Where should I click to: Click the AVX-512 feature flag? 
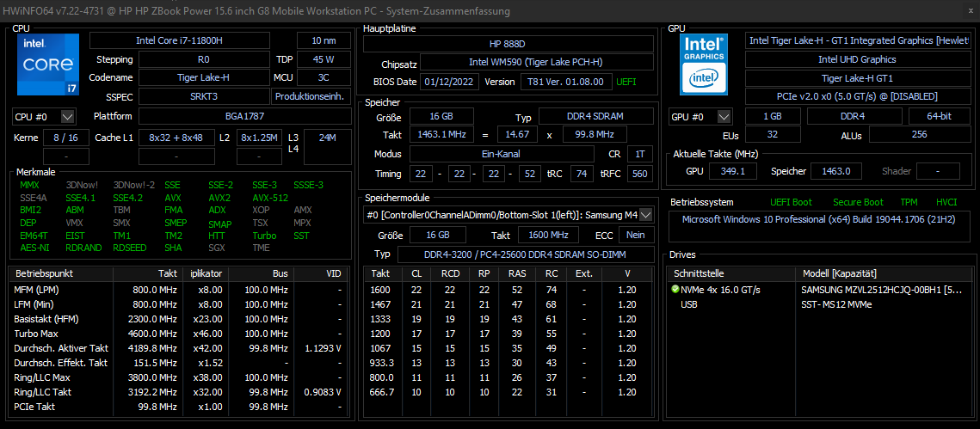tap(270, 198)
